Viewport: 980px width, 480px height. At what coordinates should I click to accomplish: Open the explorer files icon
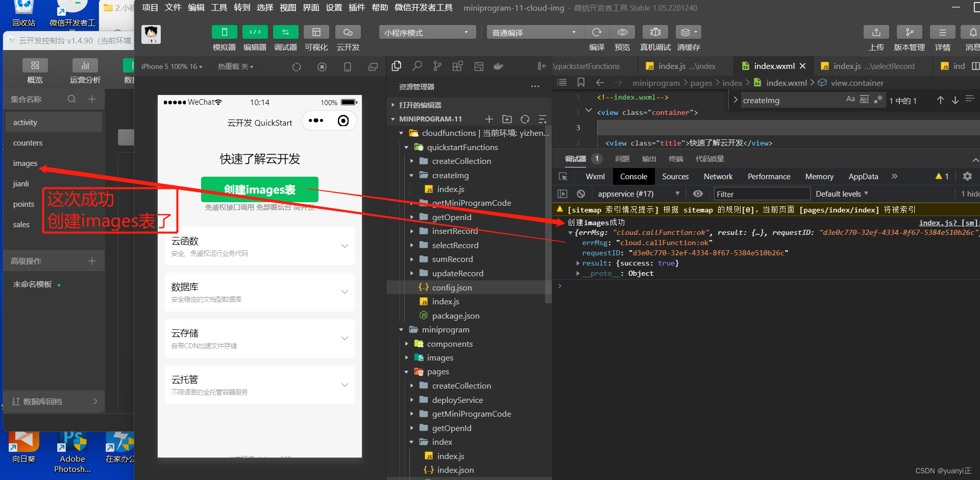tap(397, 66)
